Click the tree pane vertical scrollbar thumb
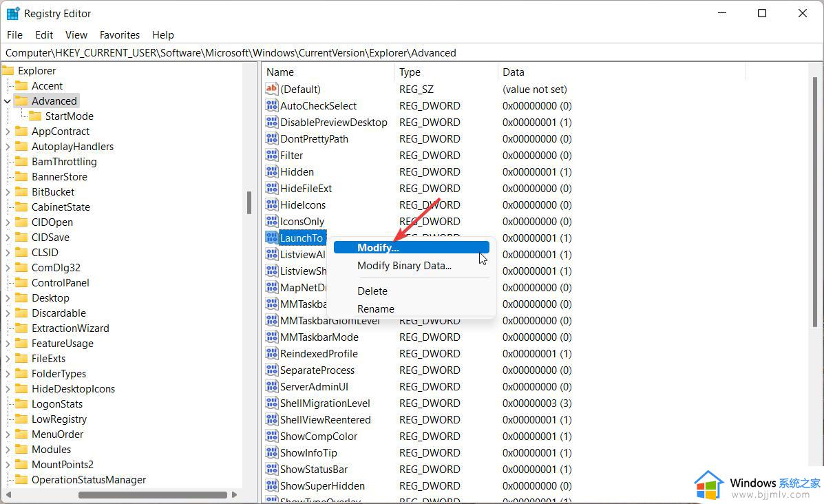Image resolution: width=824 pixels, height=504 pixels. click(249, 203)
